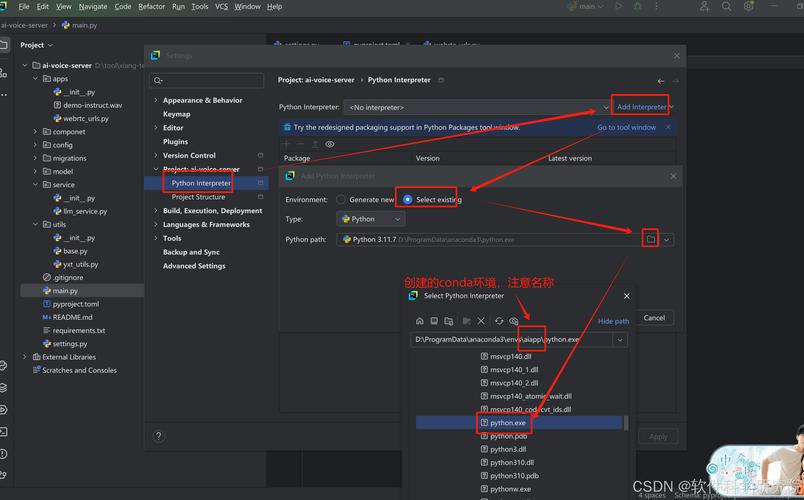The height and width of the screenshot is (500, 804).
Task: Select pyproject.toml in project tree
Action: (x=76, y=304)
